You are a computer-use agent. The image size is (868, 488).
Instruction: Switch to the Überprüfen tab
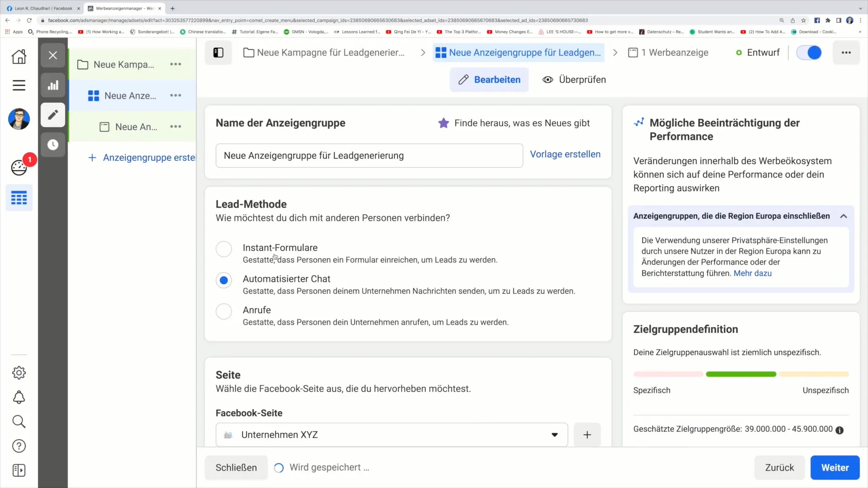574,79
